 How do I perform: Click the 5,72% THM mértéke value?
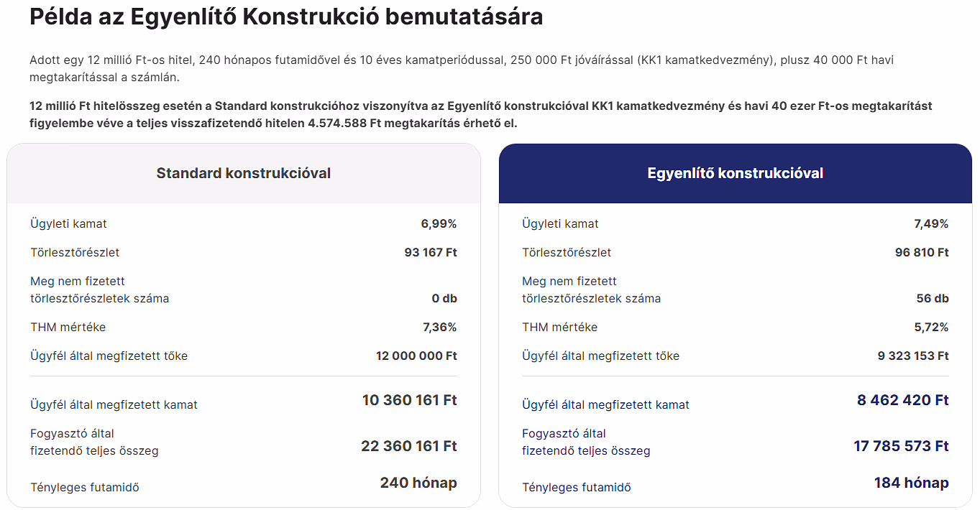tap(931, 328)
